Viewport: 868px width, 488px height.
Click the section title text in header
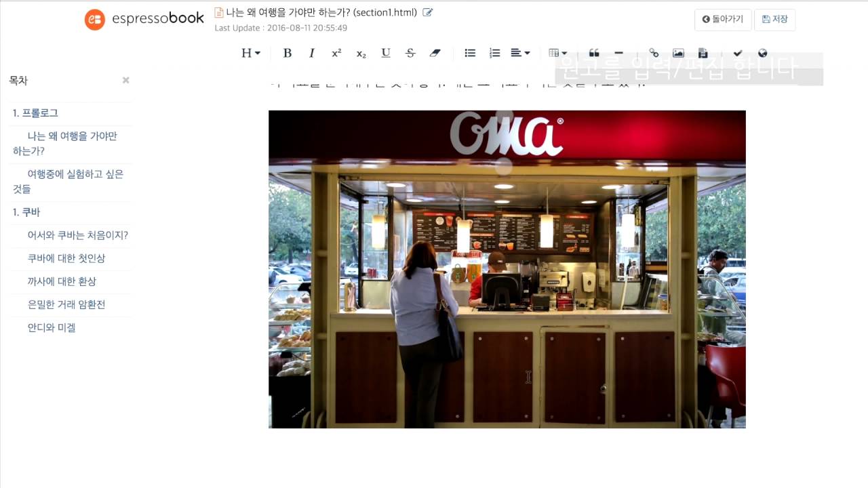coord(321,12)
